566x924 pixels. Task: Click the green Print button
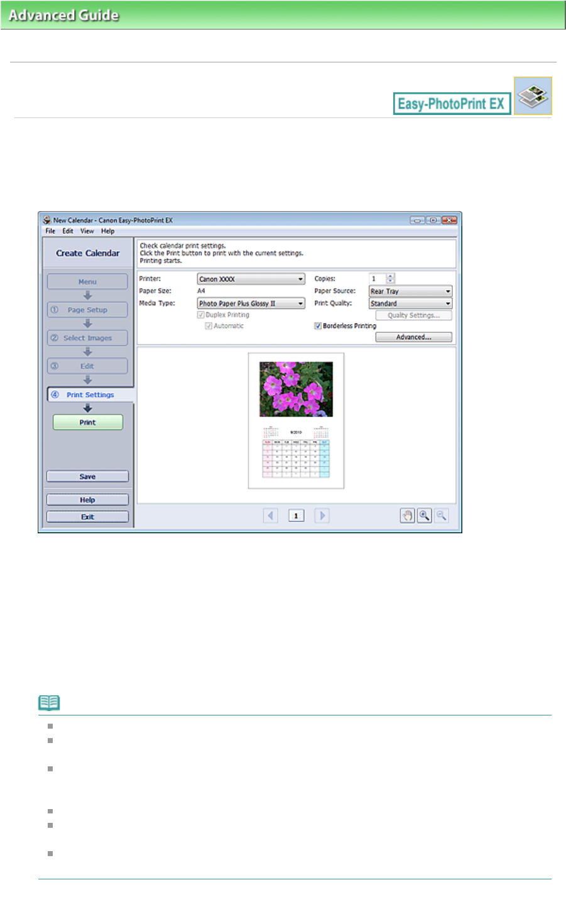coord(88,422)
